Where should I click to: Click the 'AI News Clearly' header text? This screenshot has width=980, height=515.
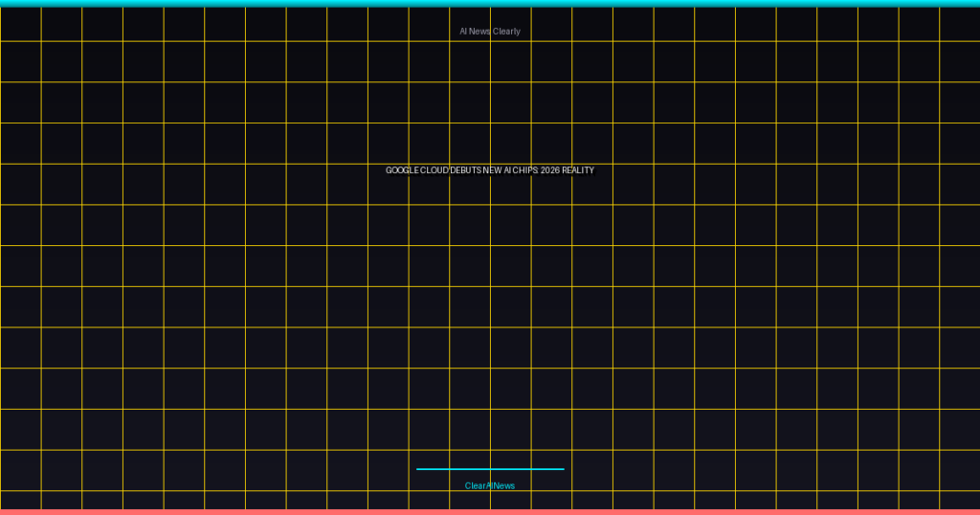pyautogui.click(x=489, y=32)
